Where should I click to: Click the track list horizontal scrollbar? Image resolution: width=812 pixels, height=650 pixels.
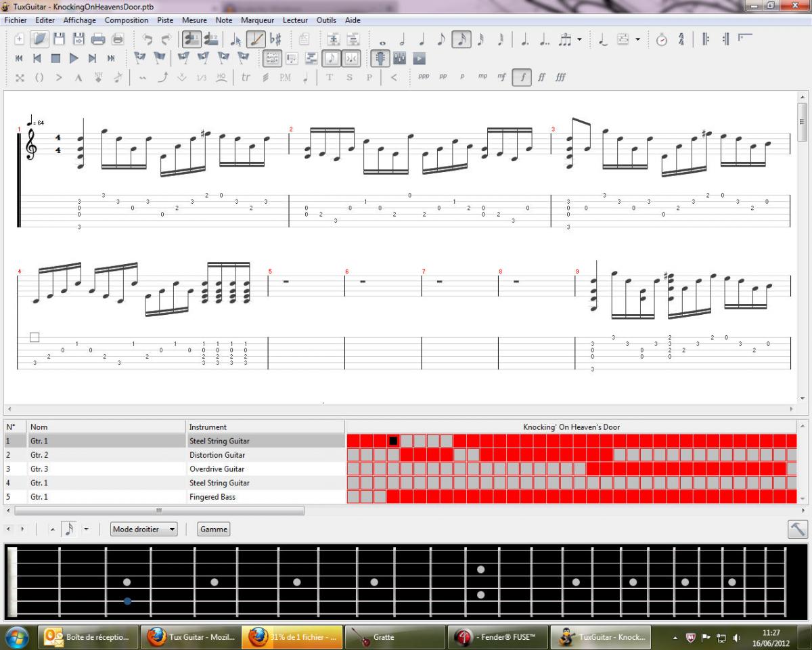160,511
